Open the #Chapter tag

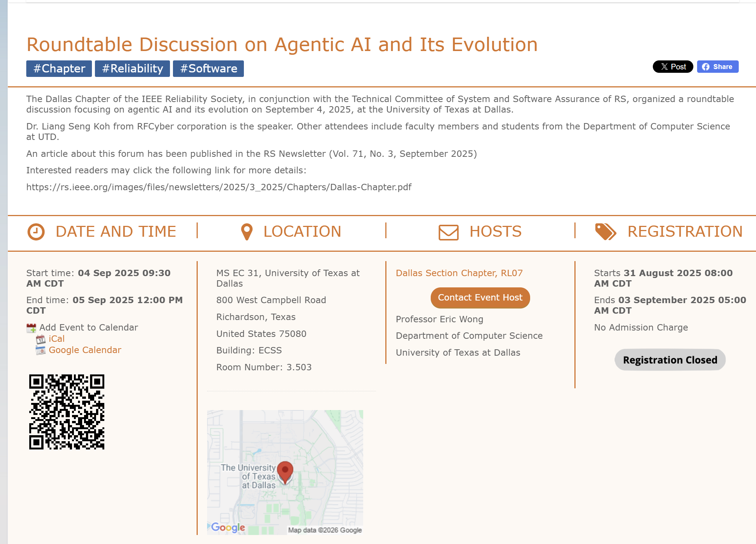59,69
